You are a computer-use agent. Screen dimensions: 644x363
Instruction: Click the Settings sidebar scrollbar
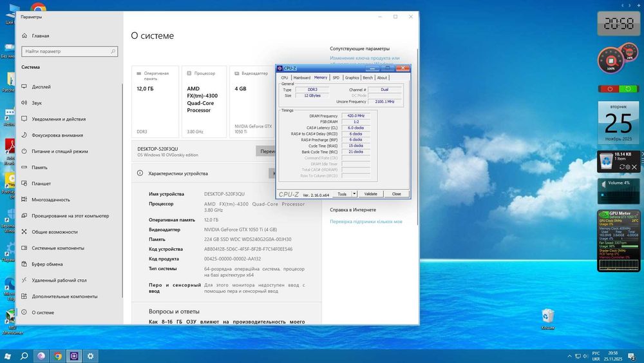click(x=122, y=190)
